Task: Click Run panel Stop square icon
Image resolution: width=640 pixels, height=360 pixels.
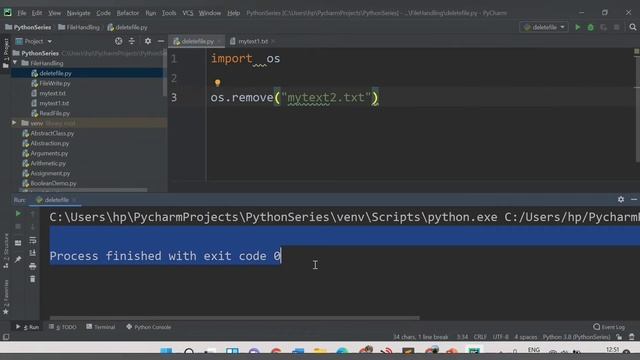Action: point(18,227)
